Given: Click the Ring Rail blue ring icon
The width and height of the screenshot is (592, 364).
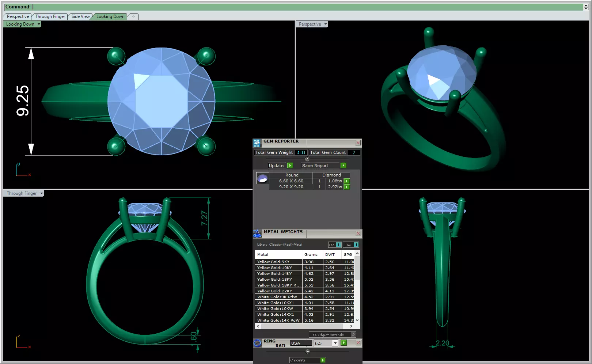Looking at the screenshot, I should [257, 343].
